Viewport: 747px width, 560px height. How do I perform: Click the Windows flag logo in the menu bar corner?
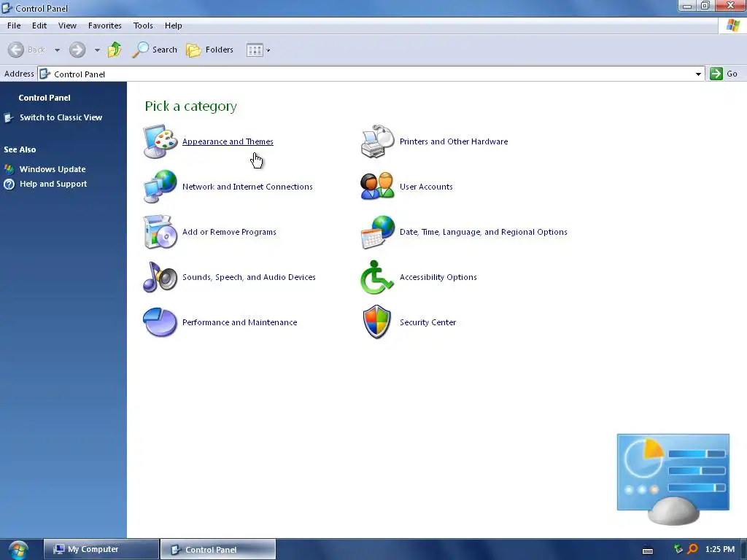coord(732,26)
